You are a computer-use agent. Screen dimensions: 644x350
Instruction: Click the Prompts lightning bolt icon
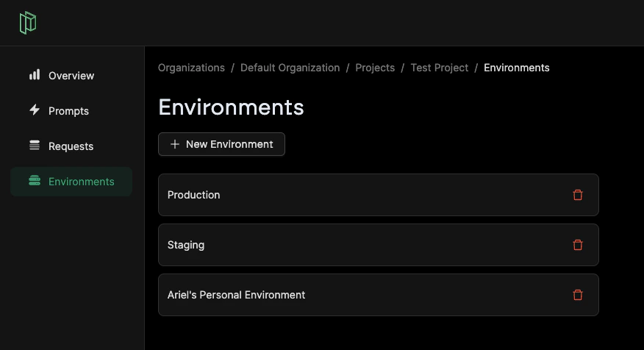[x=35, y=110]
